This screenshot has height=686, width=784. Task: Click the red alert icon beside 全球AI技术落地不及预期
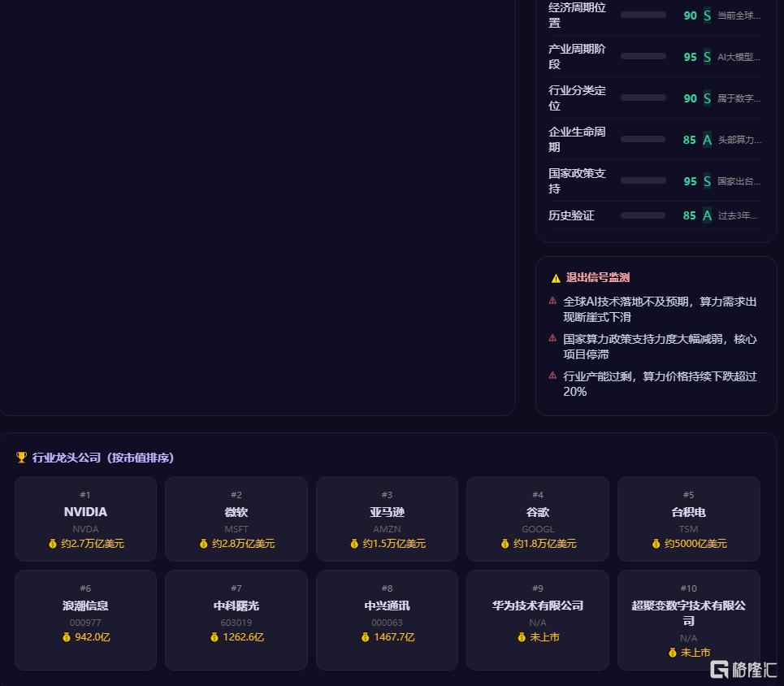552,301
